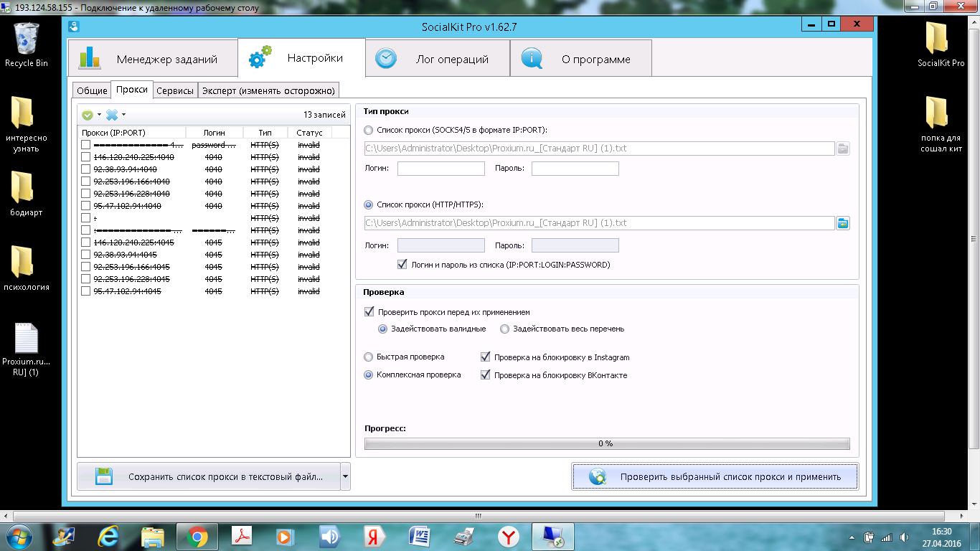Select Задействовать валидные radio button
This screenshot has width=980, height=551.
(383, 329)
